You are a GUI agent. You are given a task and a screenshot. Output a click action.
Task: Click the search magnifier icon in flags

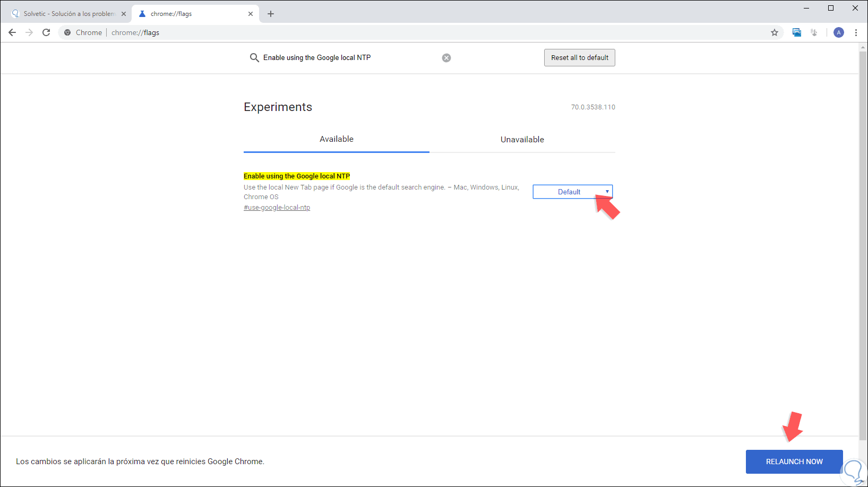[x=254, y=57]
